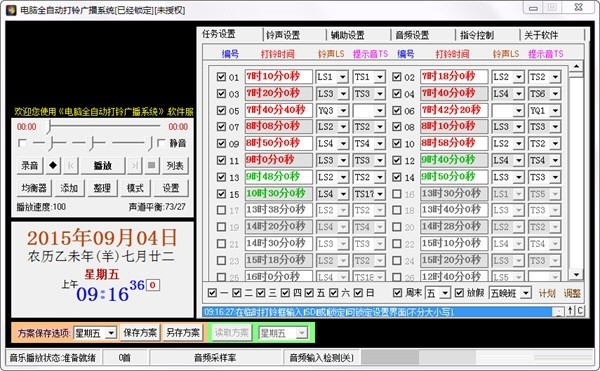Click the up-arrow button beside the log line

(571, 311)
